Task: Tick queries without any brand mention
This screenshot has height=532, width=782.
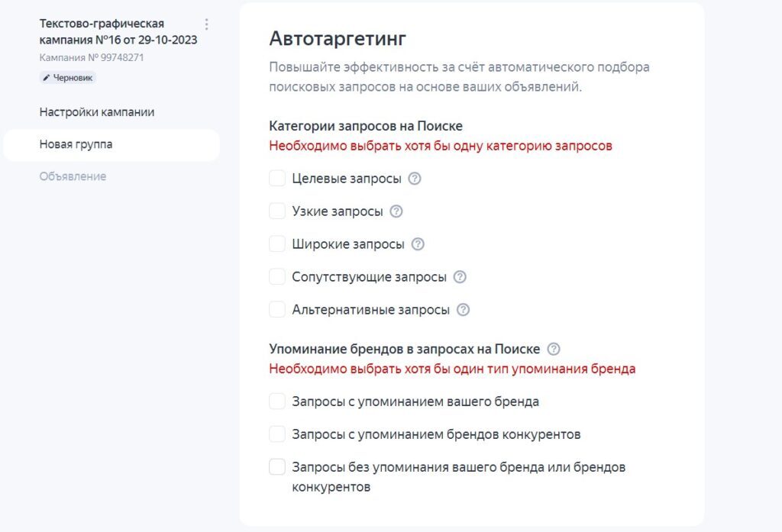Action: pyautogui.click(x=277, y=467)
